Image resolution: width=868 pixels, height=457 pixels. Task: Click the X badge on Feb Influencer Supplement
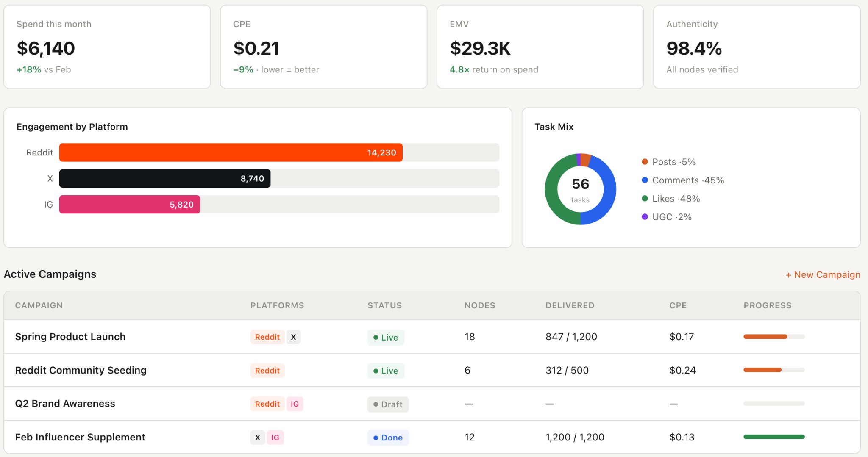(x=257, y=437)
